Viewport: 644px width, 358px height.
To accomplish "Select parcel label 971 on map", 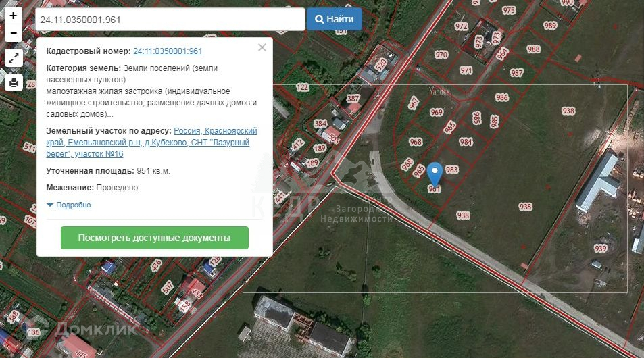I will [466, 70].
